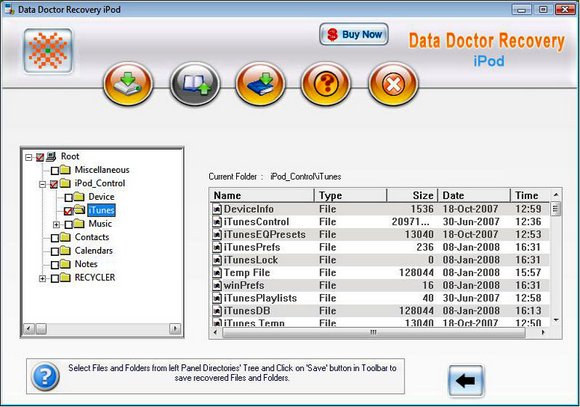
Task: Expand the Music folder node
Action: (x=56, y=225)
